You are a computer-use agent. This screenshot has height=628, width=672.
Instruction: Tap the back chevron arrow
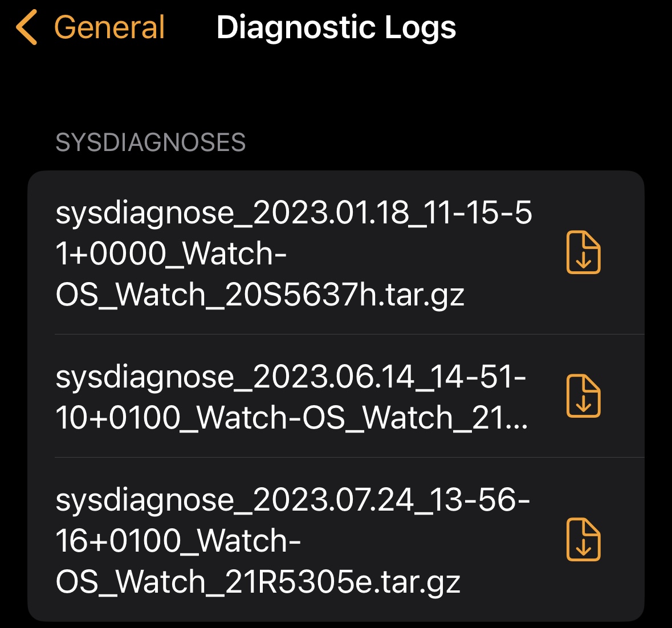(x=27, y=27)
